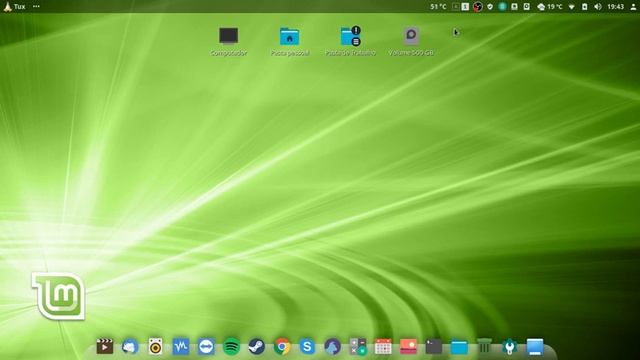This screenshot has height=360, width=640.
Task: Click the red-black round tray icon
Action: click(x=477, y=7)
